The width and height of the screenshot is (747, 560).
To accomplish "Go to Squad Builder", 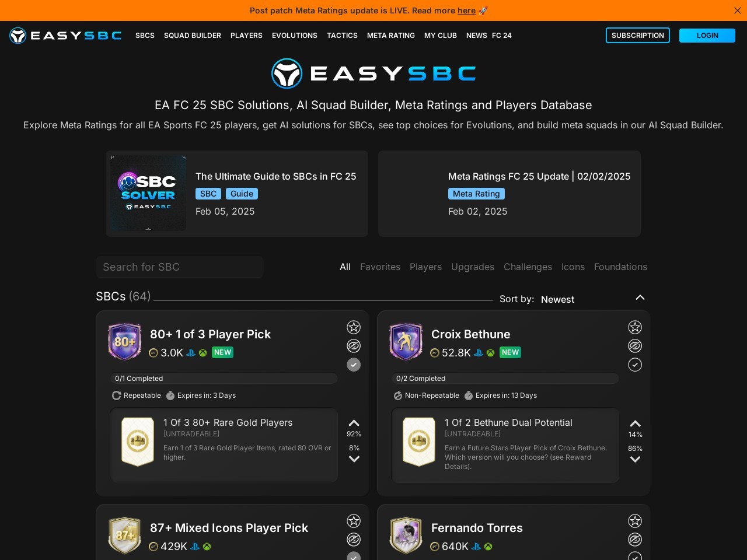I will pyautogui.click(x=193, y=36).
